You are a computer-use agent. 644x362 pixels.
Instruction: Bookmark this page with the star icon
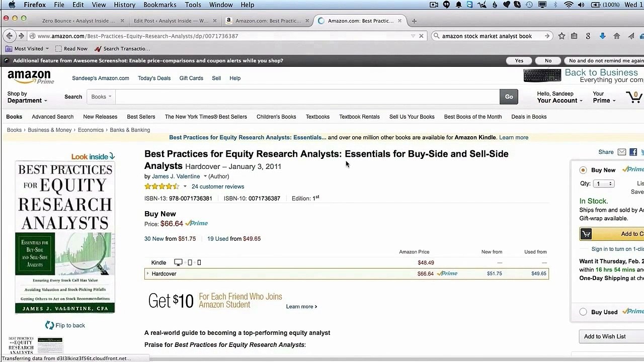click(x=561, y=36)
